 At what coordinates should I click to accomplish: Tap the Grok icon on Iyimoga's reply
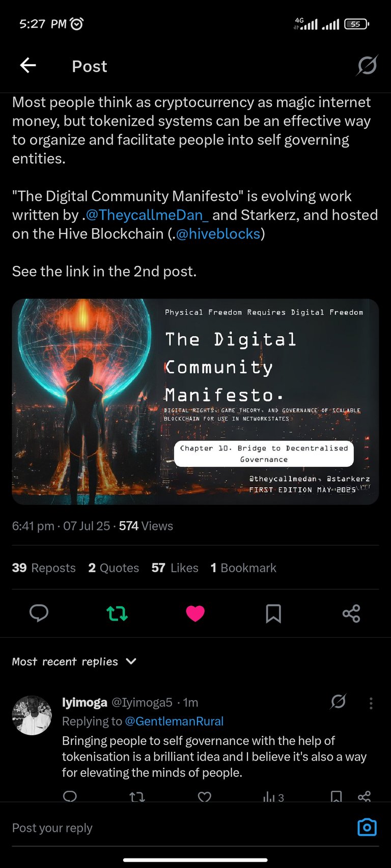click(338, 702)
